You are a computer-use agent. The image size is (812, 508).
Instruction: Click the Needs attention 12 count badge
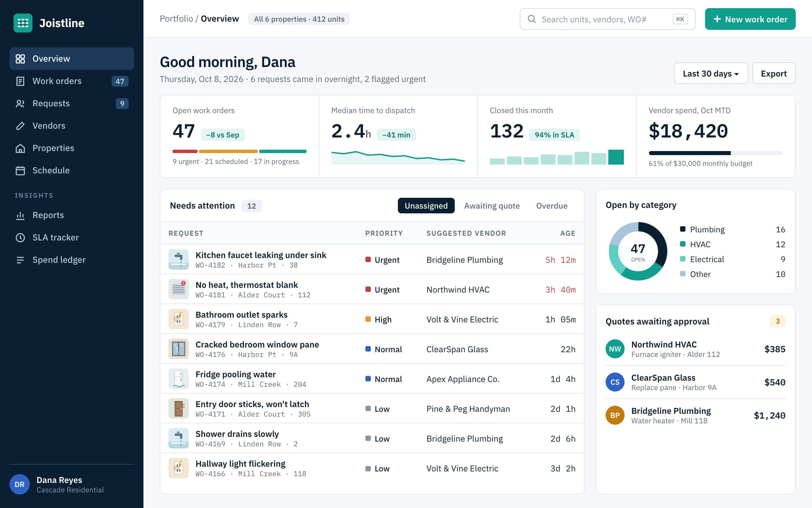[x=251, y=206]
